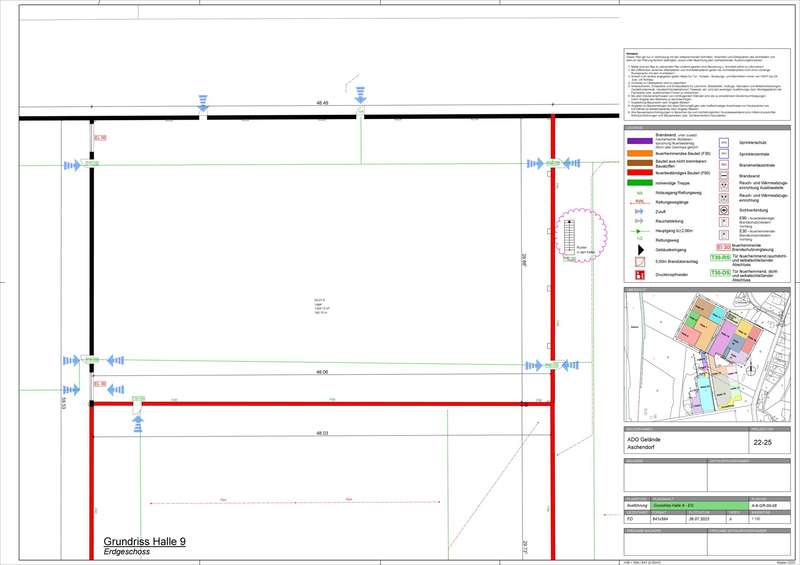Select the blue Zuluft arrow legend symbol
Screen dimensions: 800x565
638,212
